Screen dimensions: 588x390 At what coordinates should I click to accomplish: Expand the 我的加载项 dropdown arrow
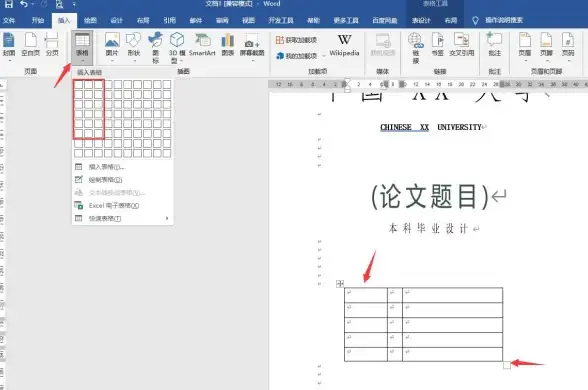[324, 56]
